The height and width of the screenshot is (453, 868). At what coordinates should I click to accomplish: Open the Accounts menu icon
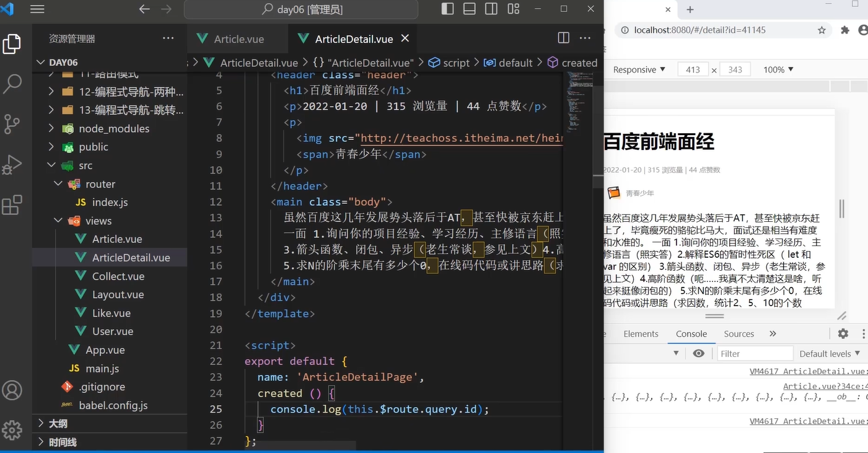(x=12, y=390)
